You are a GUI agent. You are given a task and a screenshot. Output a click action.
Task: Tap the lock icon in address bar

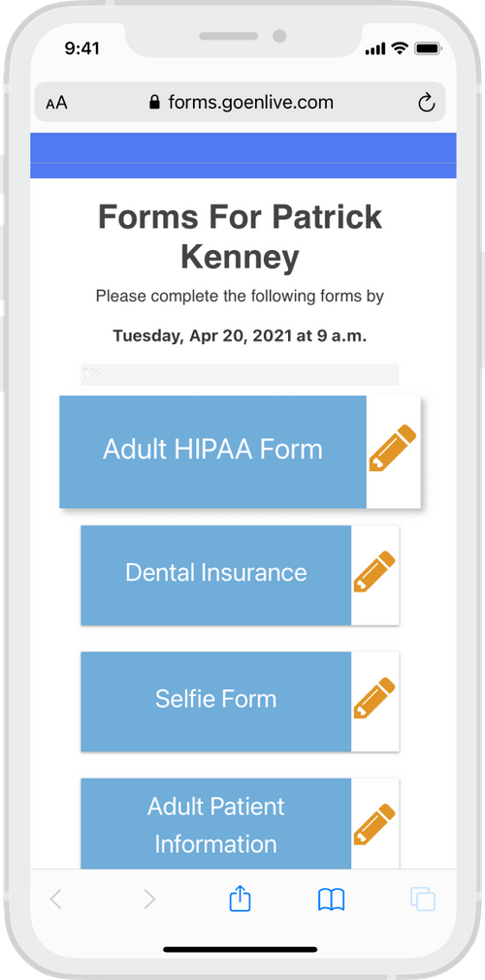154,103
